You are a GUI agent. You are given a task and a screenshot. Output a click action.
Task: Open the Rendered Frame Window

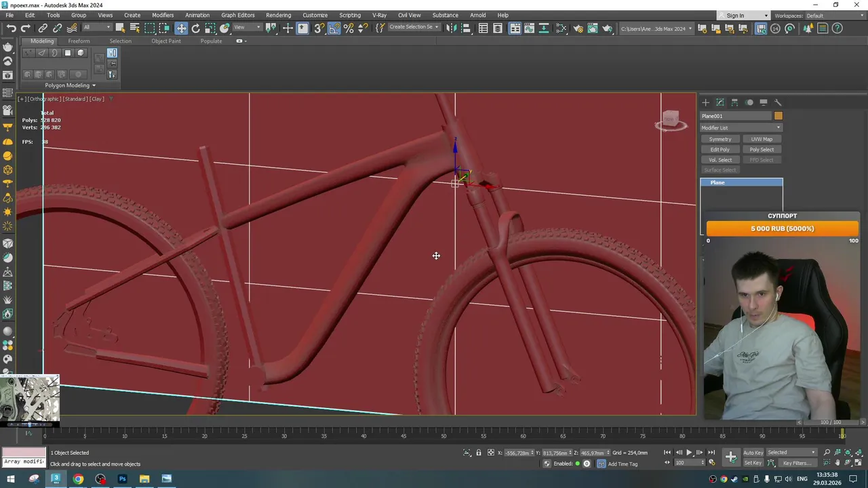[x=593, y=28]
